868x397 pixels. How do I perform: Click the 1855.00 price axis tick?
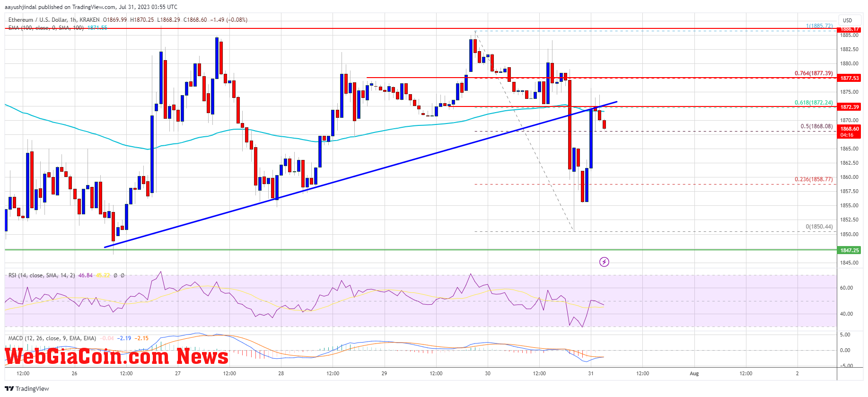(x=849, y=206)
